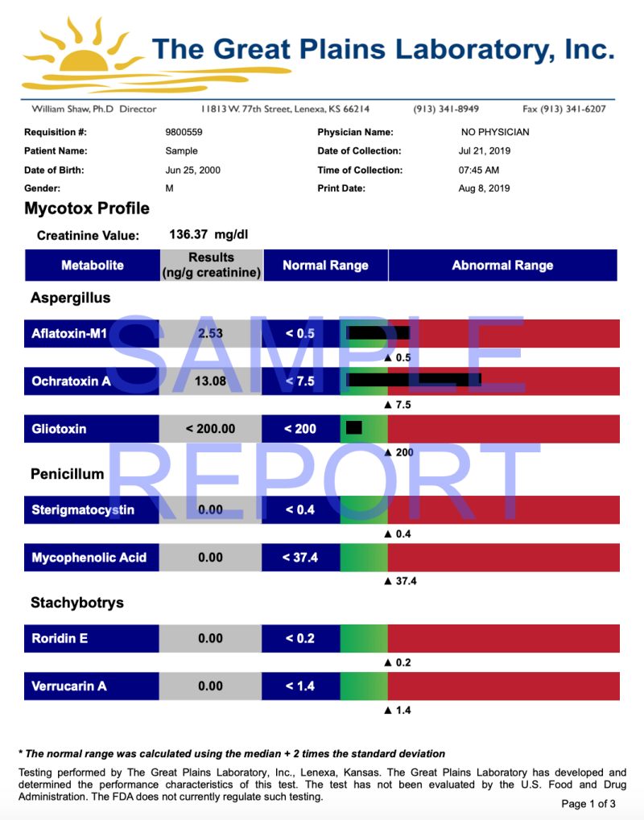
Task: Click the triangle marker labeled 7.5
Action: (388, 405)
